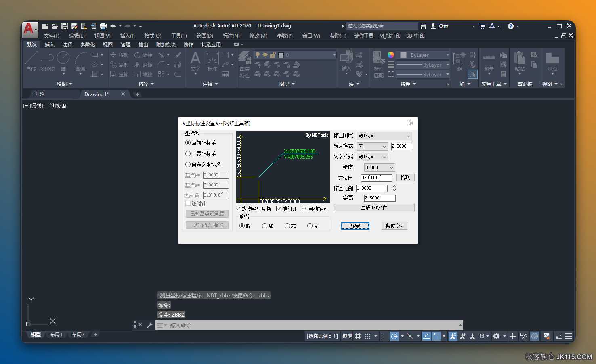
Task: Switch to the 布局1 layout tab
Action: (56, 334)
